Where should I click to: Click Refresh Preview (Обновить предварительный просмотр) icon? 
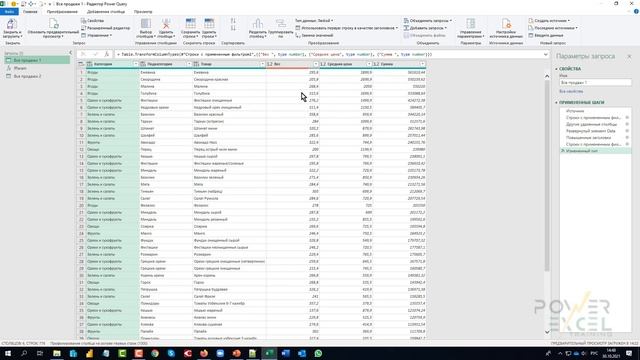53,24
